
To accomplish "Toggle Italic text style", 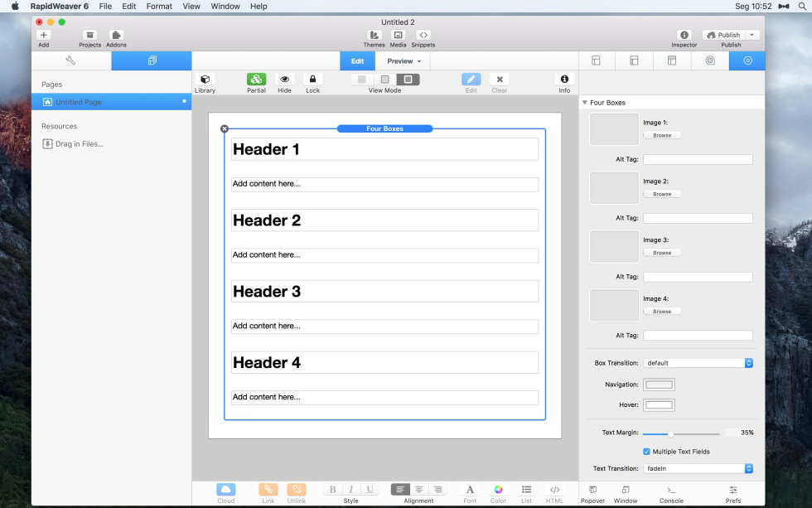I will tap(351, 490).
